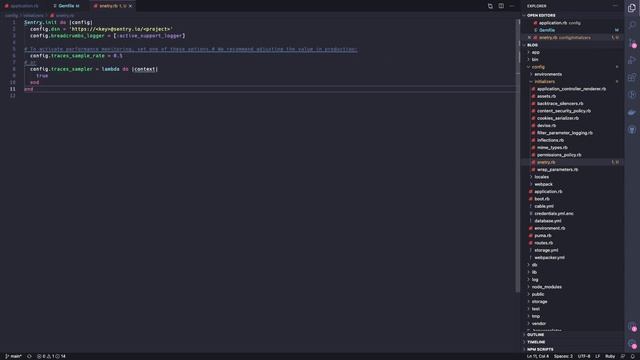This screenshot has height=360, width=640.
Task: Expand the webpack folder
Action: [x=543, y=184]
